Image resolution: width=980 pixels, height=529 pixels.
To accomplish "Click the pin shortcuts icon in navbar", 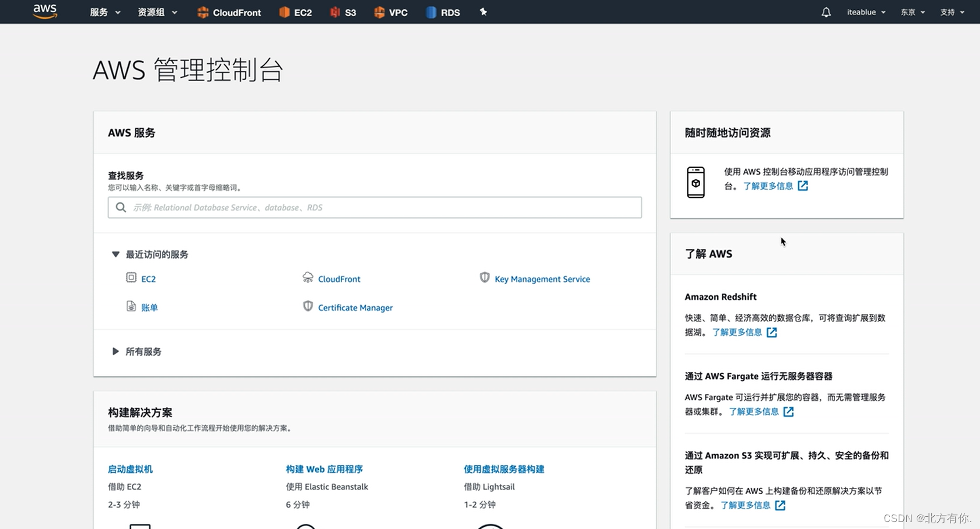I will [483, 12].
